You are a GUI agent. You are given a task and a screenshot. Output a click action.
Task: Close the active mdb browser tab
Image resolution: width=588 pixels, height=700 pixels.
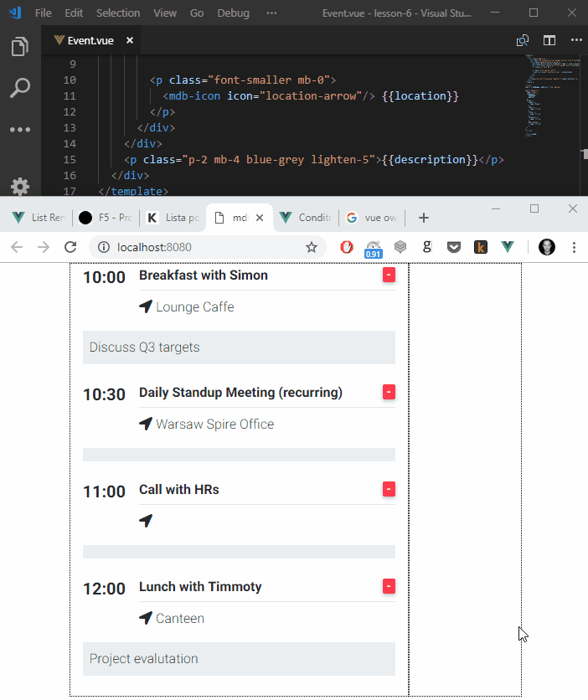tap(260, 218)
